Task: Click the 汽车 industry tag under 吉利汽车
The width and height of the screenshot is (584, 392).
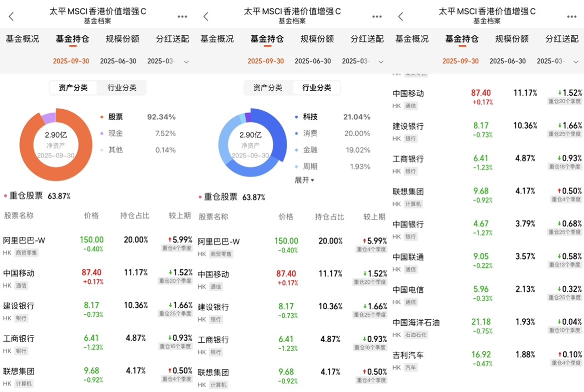Action: coord(410,368)
